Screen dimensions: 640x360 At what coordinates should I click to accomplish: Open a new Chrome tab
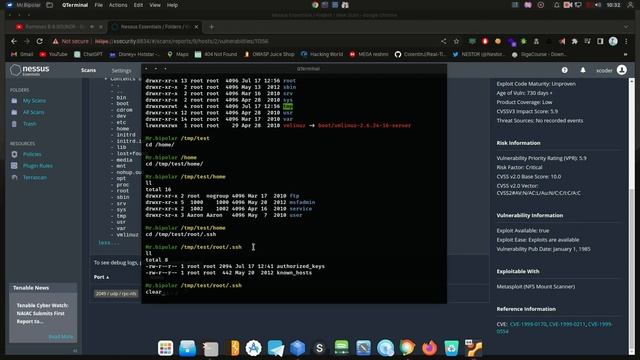(x=211, y=27)
